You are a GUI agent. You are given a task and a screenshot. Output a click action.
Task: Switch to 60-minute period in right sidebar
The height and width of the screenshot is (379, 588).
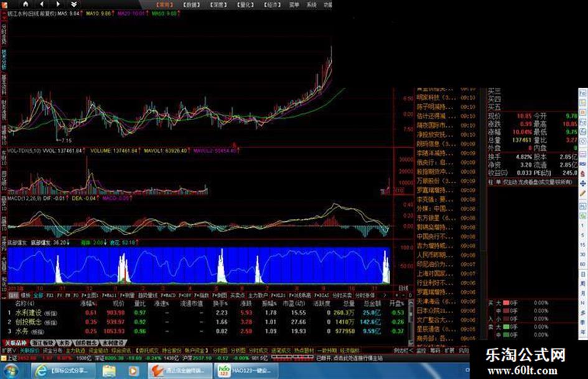coord(583,264)
